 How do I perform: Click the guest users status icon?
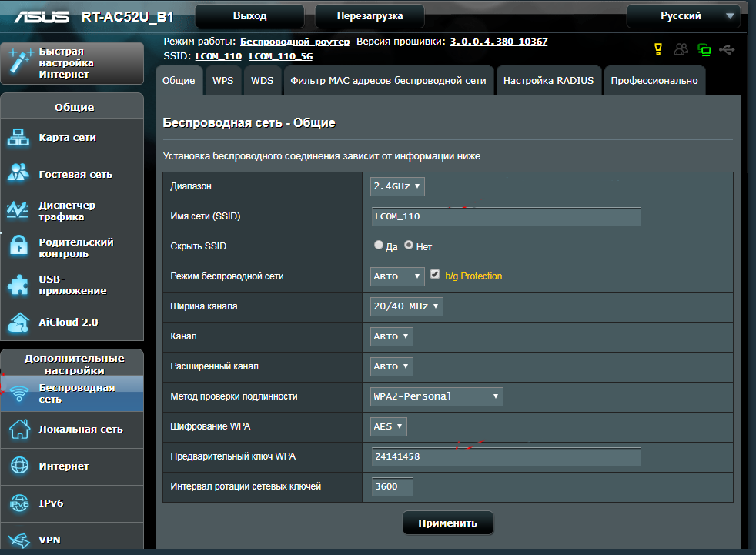681,49
